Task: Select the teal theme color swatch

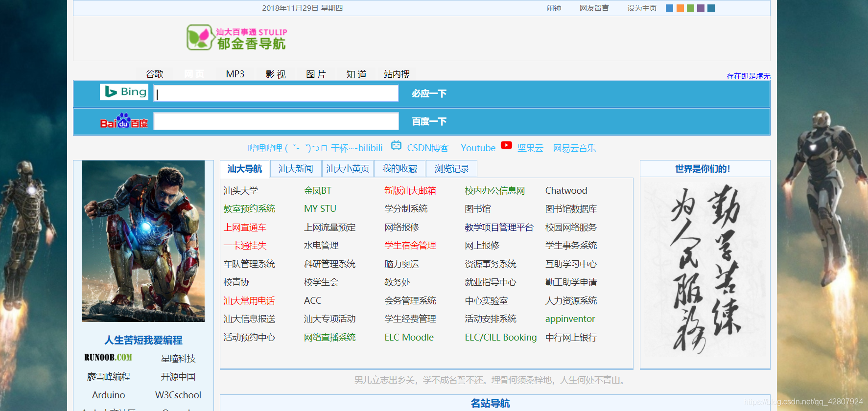Action: 711,8
